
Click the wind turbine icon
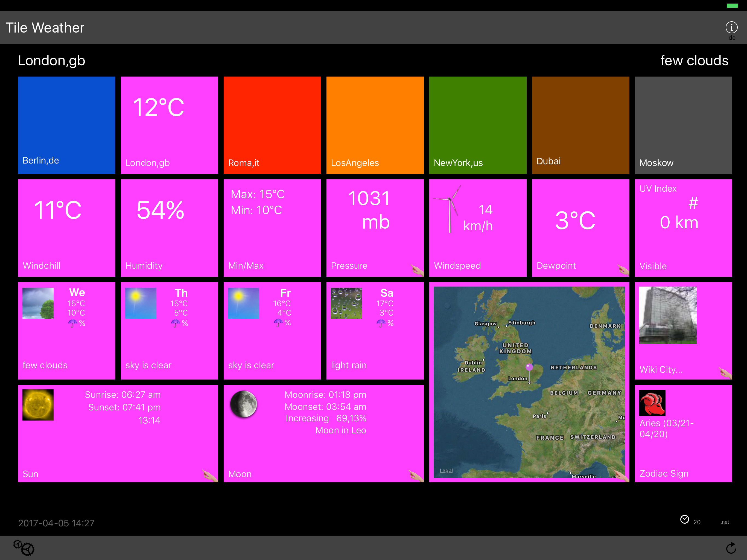pos(450,209)
